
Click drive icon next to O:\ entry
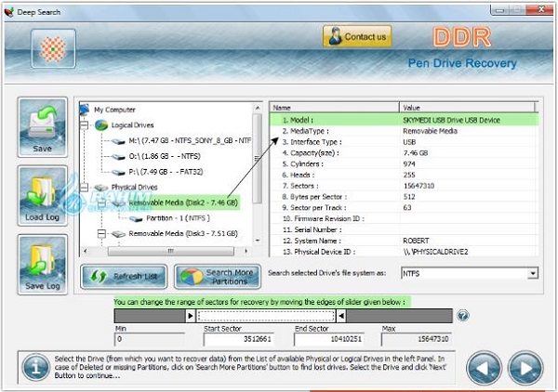[x=118, y=157]
